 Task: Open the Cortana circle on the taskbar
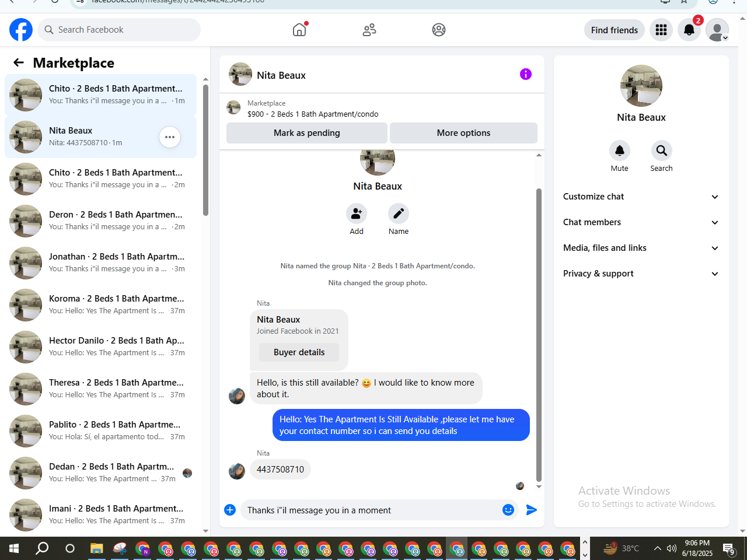click(x=70, y=548)
